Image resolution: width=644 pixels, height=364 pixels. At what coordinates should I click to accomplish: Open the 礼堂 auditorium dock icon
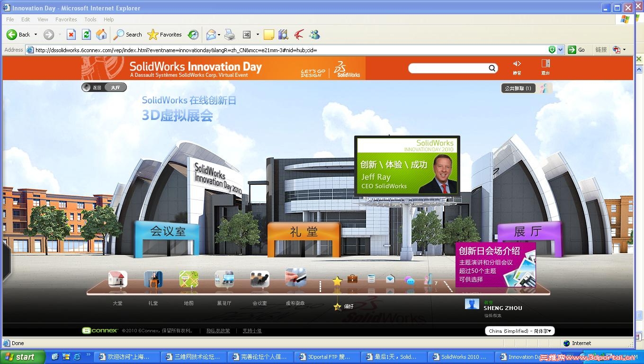pos(153,279)
